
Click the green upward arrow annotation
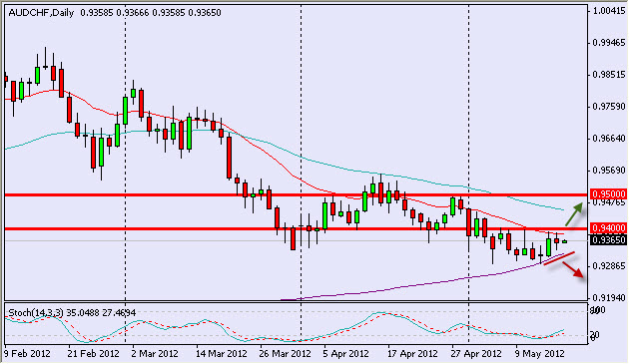(574, 213)
